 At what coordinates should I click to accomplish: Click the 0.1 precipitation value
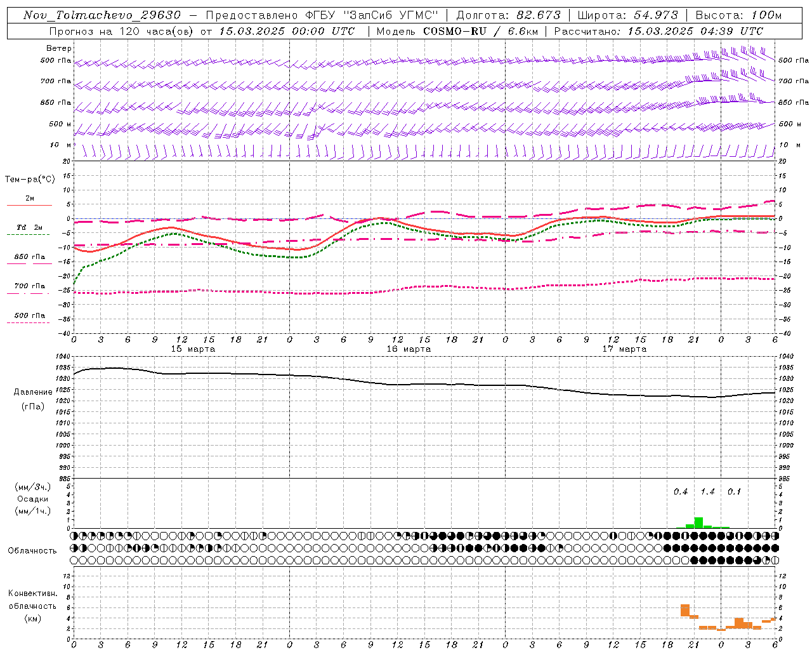pyautogui.click(x=734, y=492)
